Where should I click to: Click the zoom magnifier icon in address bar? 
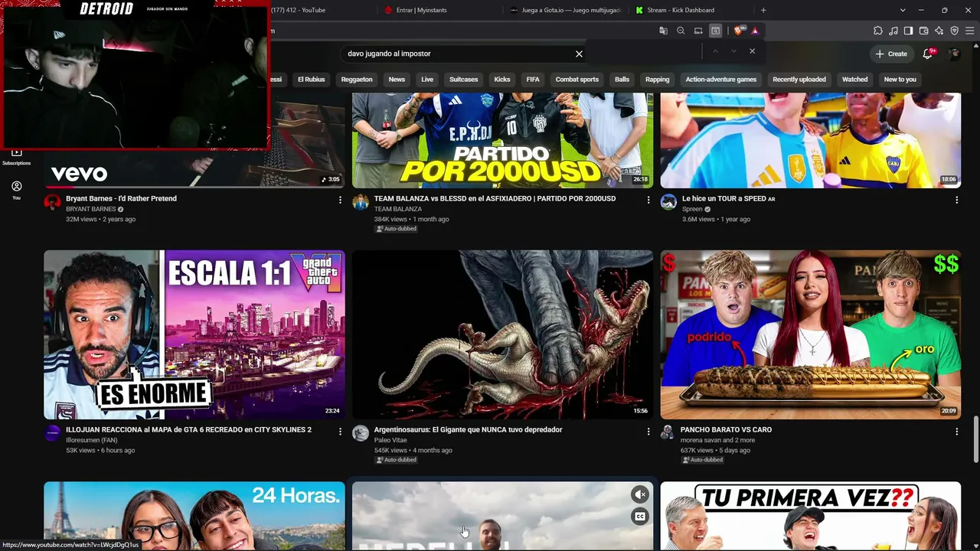[681, 31]
